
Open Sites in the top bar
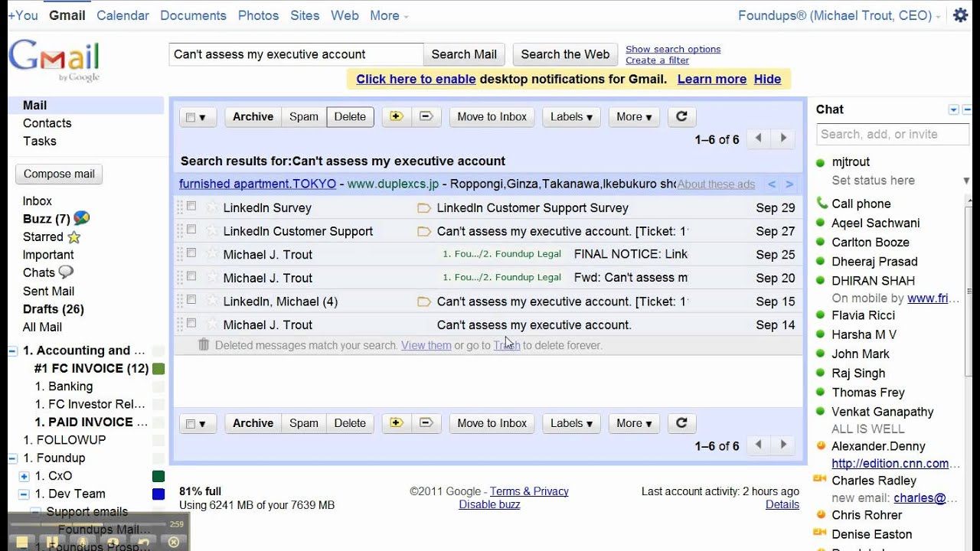pos(305,15)
